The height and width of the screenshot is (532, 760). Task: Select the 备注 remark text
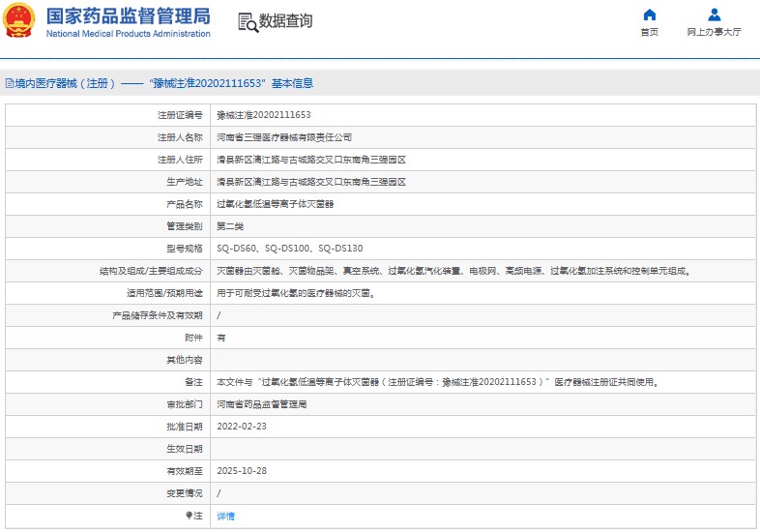click(438, 382)
